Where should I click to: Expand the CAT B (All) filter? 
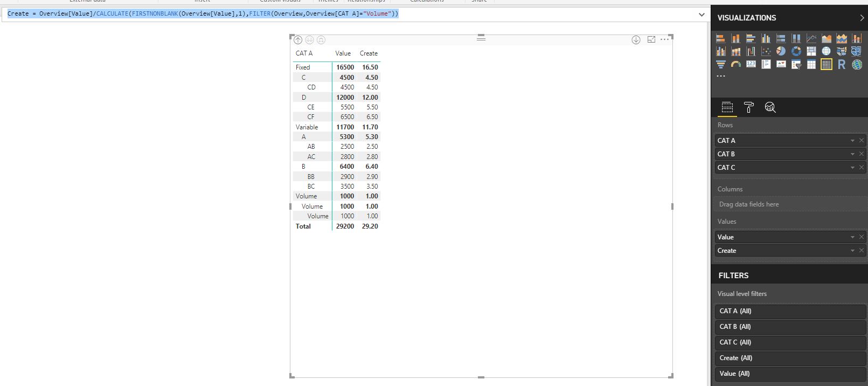pyautogui.click(x=790, y=327)
